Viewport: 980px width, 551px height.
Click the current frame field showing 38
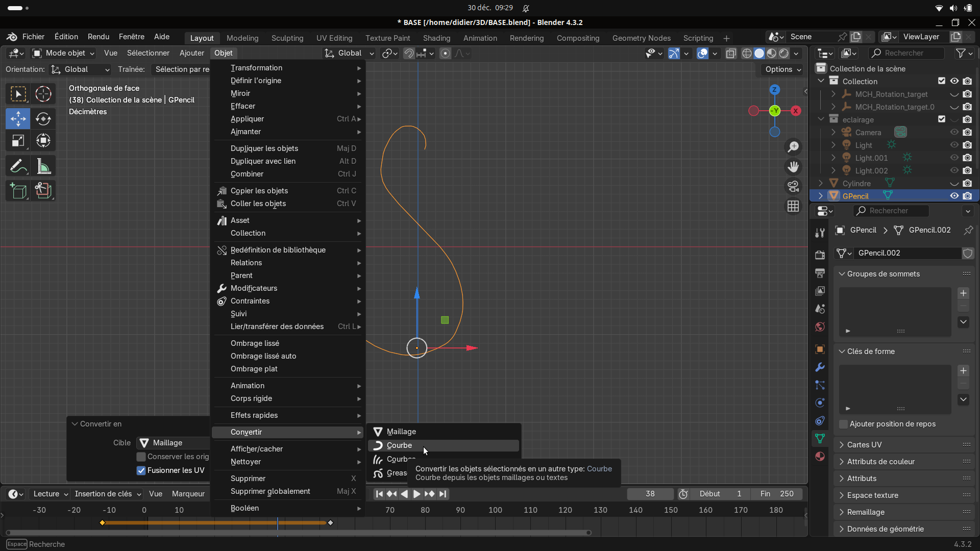coord(650,494)
